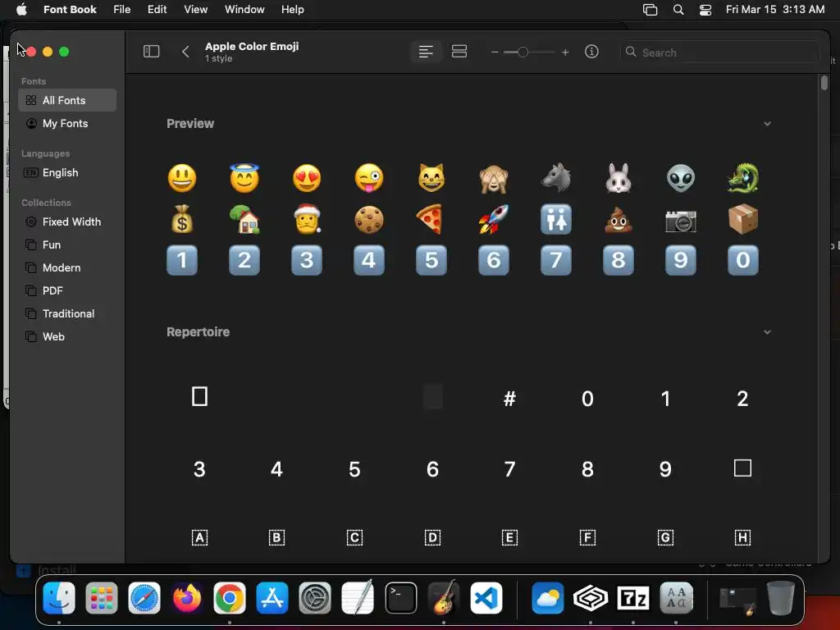
Task: Click the camera emoji in Preview
Action: [680, 220]
